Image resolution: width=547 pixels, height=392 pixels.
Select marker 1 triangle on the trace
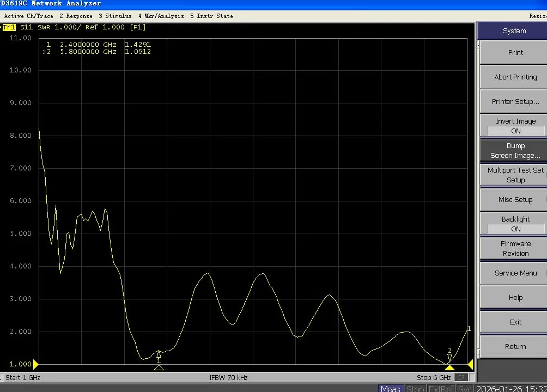(159, 354)
